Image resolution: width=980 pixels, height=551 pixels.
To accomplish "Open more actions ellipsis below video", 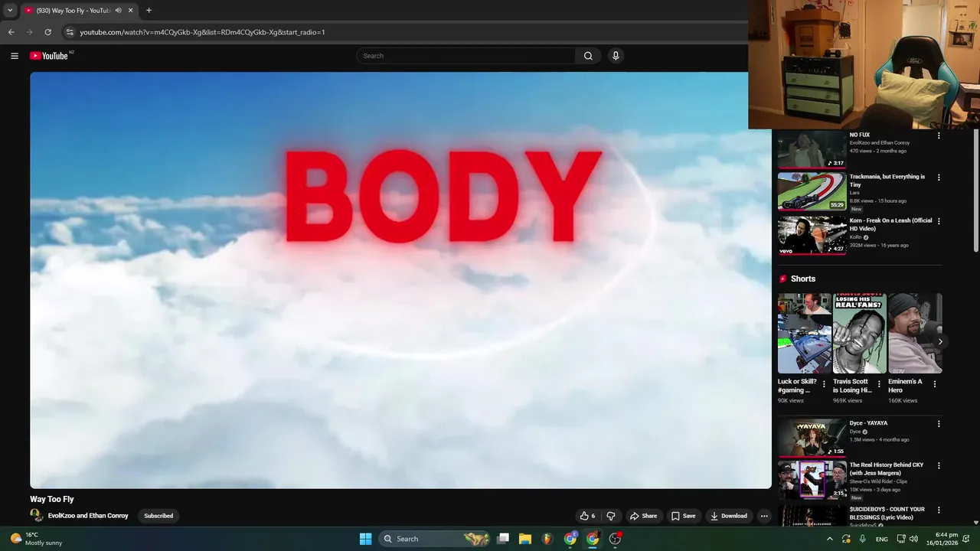I will pos(764,516).
